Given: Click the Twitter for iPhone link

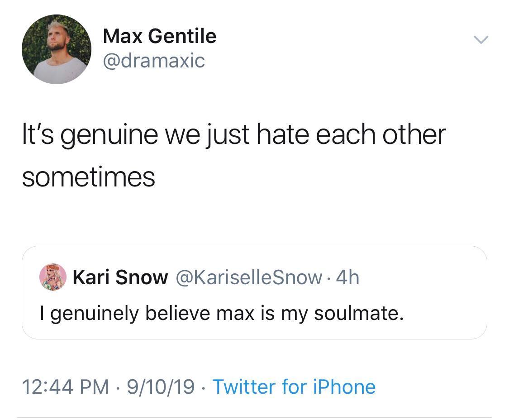Looking at the screenshot, I should (x=294, y=387).
